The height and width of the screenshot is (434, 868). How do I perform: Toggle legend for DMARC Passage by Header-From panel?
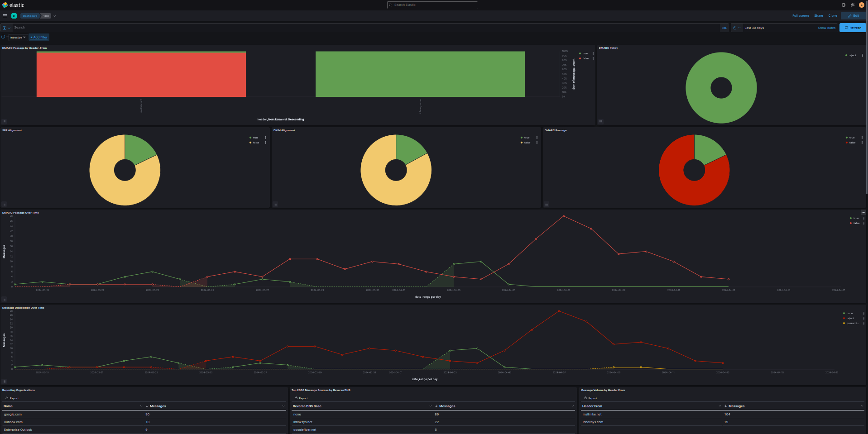[x=4, y=122]
